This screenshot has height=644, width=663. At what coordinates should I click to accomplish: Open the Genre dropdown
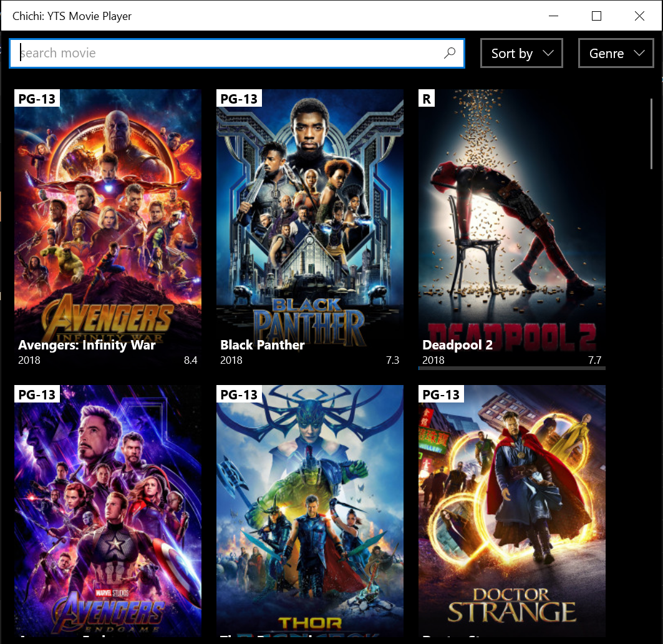coord(616,53)
